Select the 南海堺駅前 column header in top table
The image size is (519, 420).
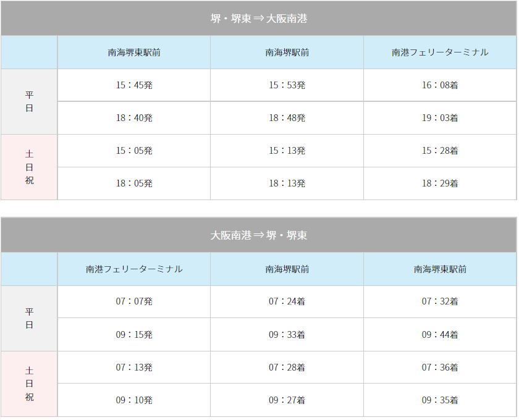coord(287,52)
